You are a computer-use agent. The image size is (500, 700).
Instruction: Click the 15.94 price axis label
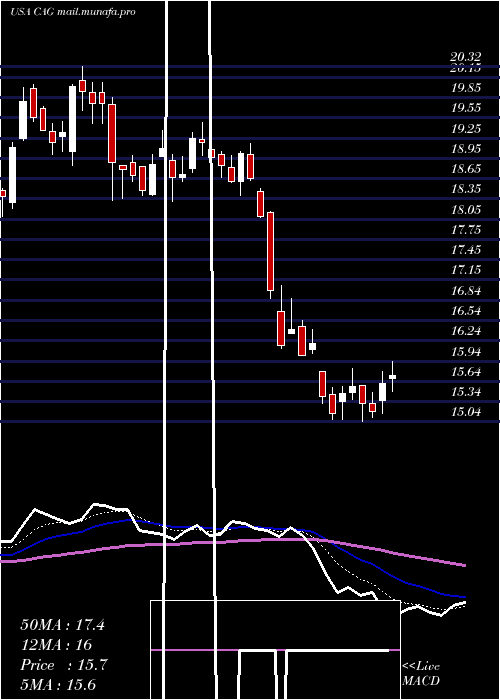pyautogui.click(x=466, y=352)
